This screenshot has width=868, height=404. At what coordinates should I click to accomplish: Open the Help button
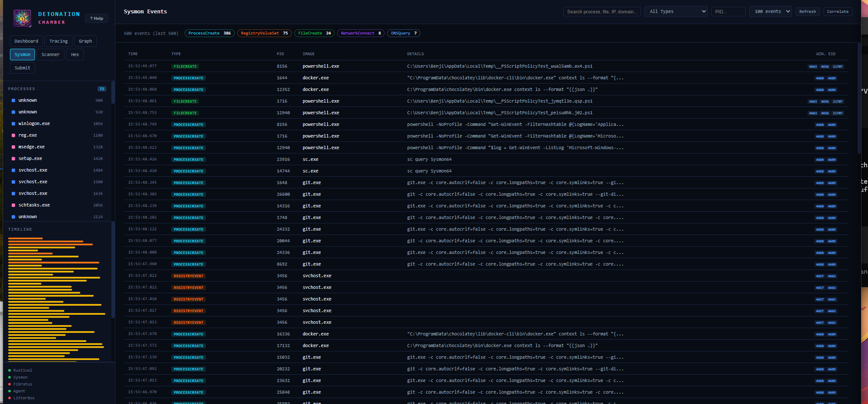click(97, 19)
